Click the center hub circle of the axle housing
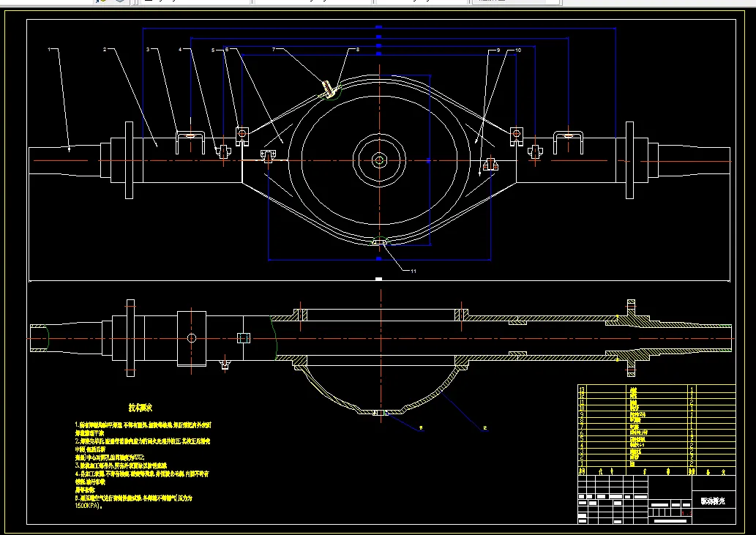The height and width of the screenshot is (535, 756). coord(379,160)
